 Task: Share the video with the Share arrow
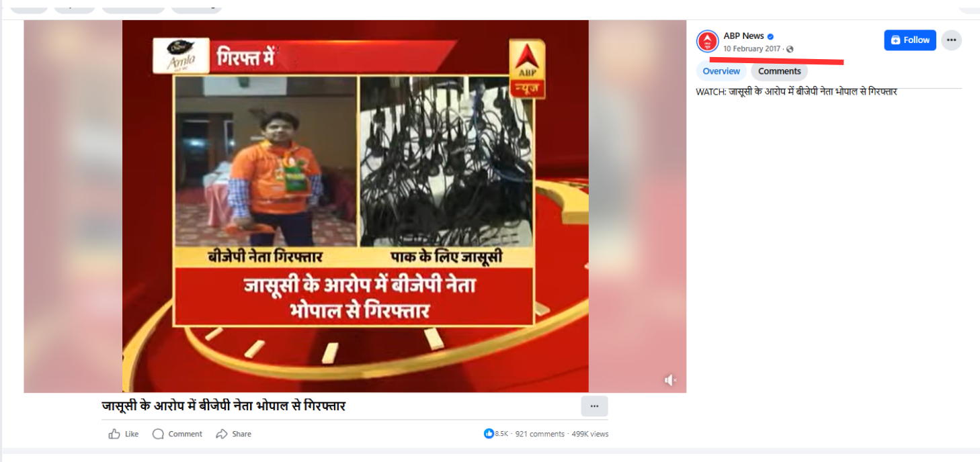[233, 434]
